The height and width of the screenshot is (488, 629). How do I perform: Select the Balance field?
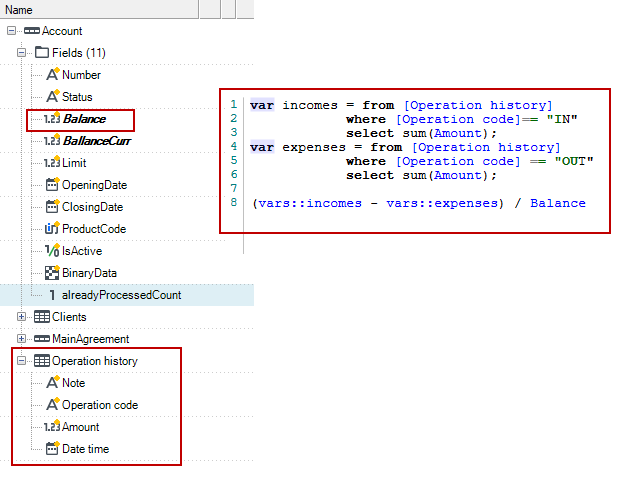tap(85, 119)
